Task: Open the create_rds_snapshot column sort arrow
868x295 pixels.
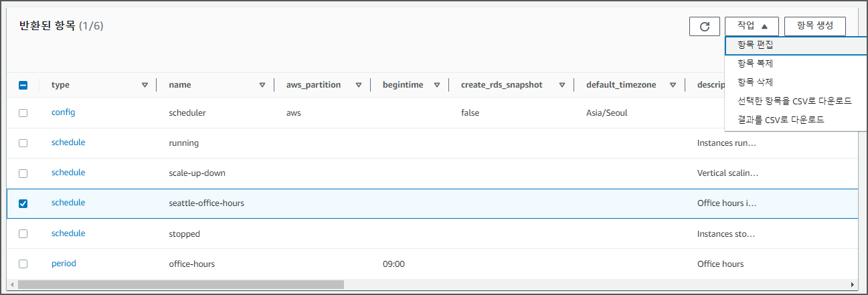Action: [x=562, y=85]
